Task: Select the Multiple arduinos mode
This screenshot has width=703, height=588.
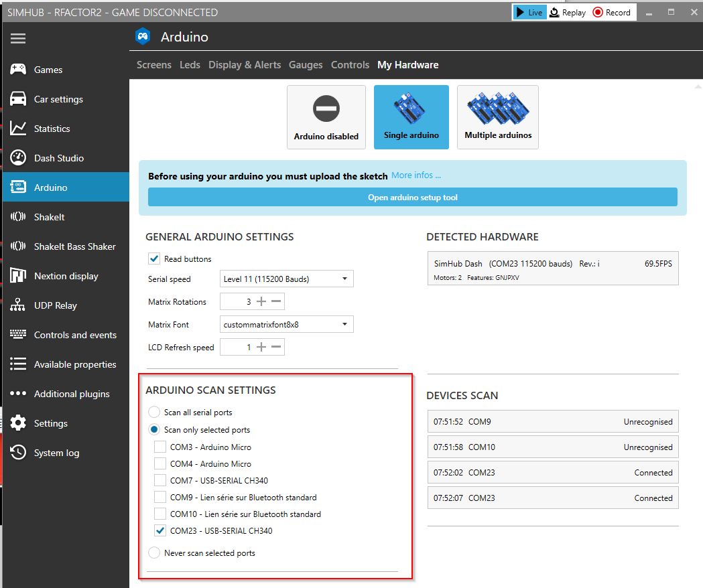Action: tap(497, 117)
